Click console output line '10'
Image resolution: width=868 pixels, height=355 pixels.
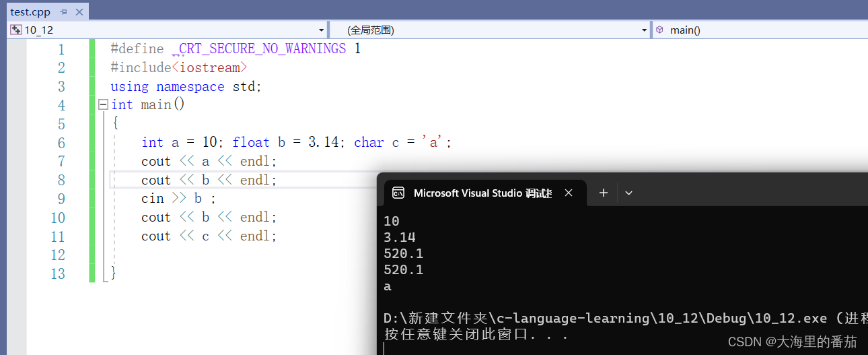[x=392, y=221]
